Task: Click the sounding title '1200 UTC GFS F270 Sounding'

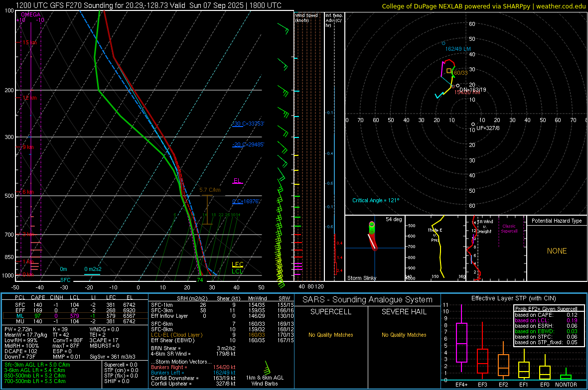Action: pyautogui.click(x=64, y=5)
